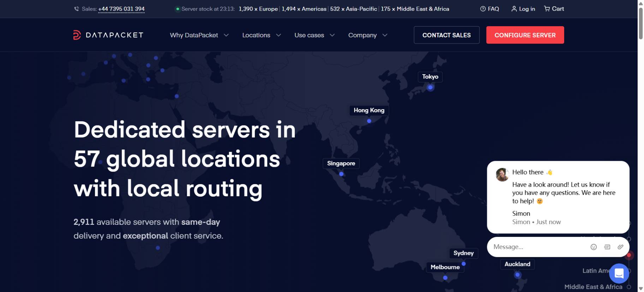Select the Sydney map label
Image resolution: width=644 pixels, height=292 pixels.
464,253
